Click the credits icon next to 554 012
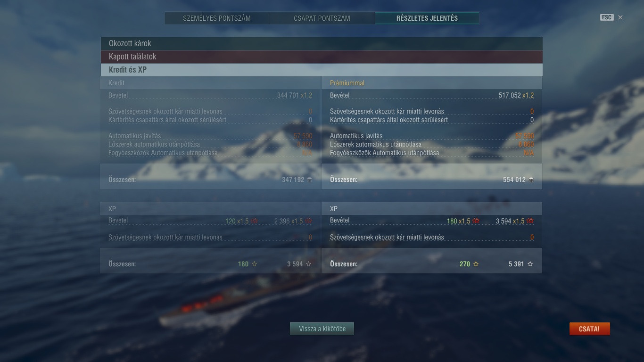The width and height of the screenshot is (644, 362). pos(531,180)
